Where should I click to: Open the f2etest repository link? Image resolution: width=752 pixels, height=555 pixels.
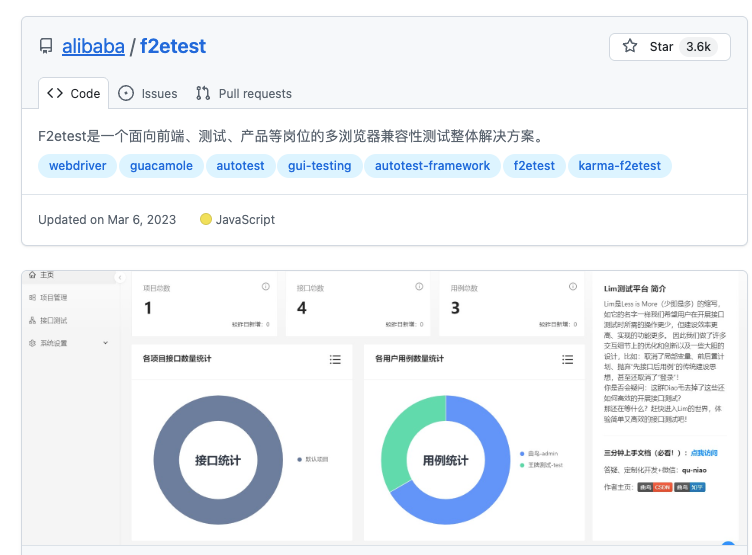173,47
